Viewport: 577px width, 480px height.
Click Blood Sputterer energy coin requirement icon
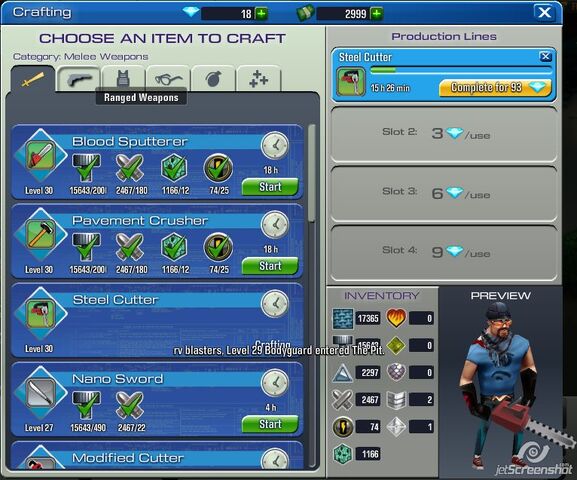pos(218,168)
